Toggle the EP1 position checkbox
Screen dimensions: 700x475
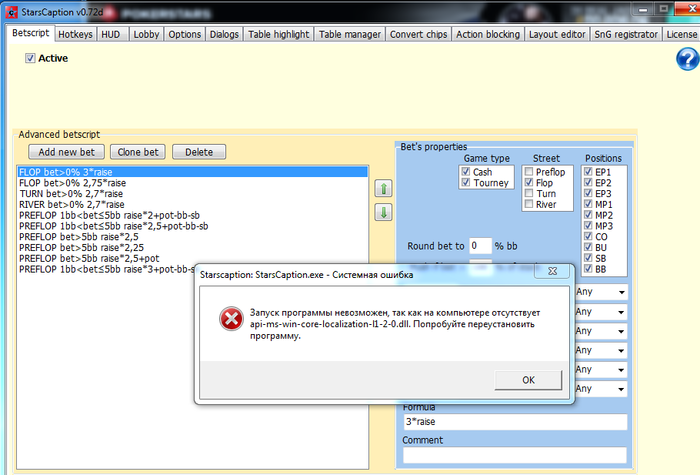[588, 171]
